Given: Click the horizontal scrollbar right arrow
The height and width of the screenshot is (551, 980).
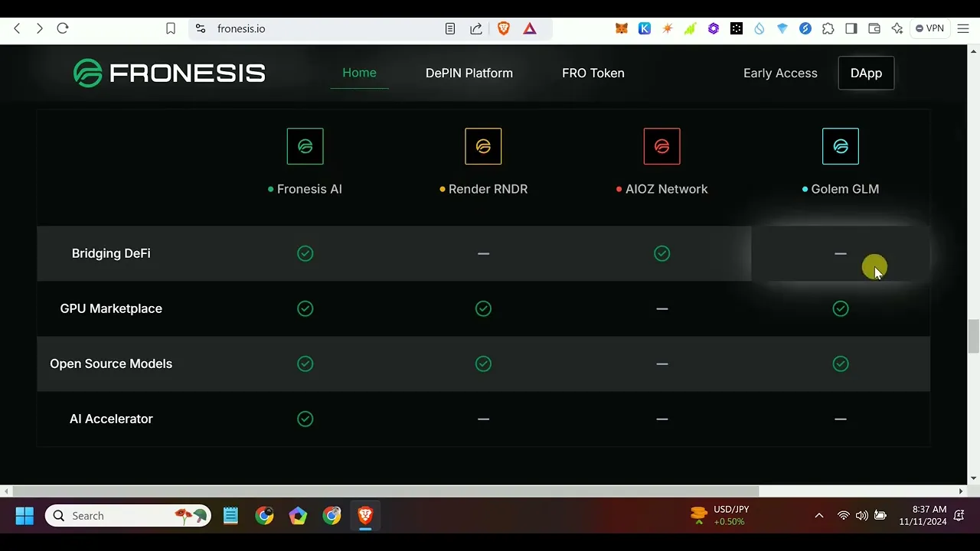Looking at the screenshot, I should point(961,491).
